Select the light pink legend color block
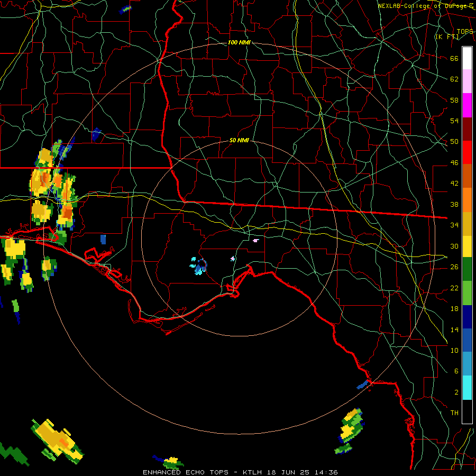Viewport: 476px width, 476px height. (x=467, y=81)
